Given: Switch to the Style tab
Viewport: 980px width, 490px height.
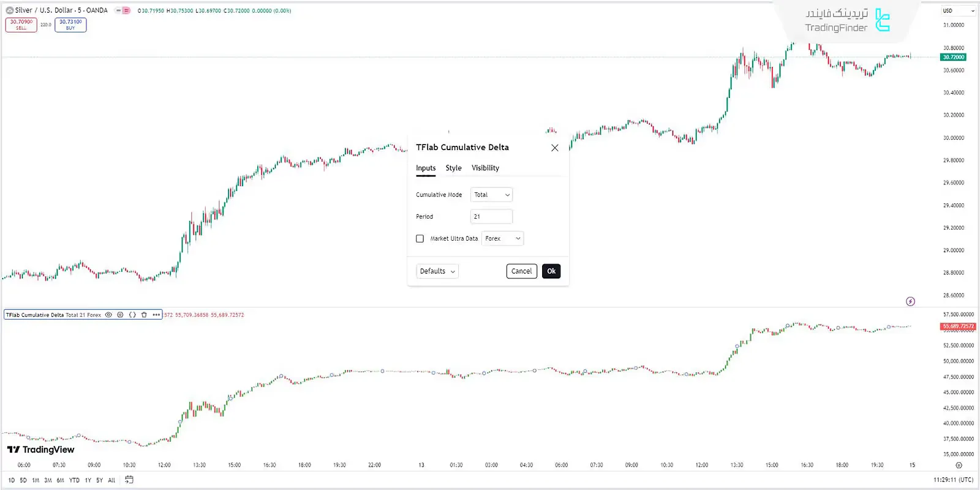Looking at the screenshot, I should [x=453, y=168].
